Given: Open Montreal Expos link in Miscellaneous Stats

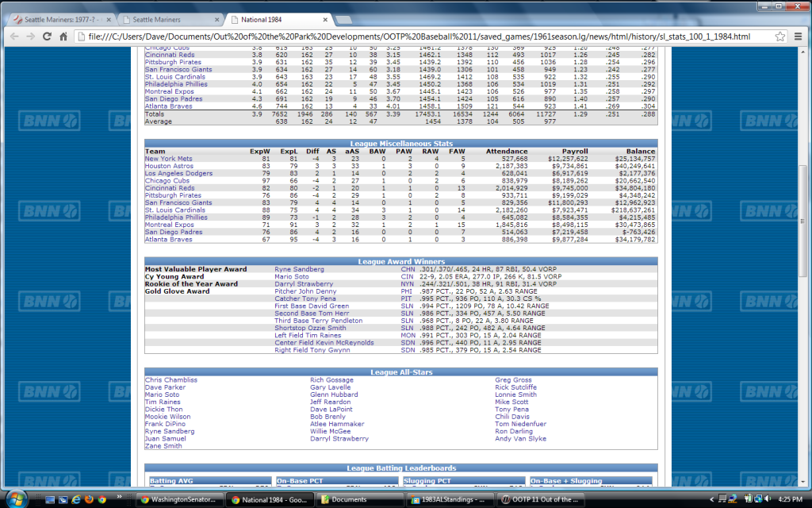Looking at the screenshot, I should click(x=169, y=225).
